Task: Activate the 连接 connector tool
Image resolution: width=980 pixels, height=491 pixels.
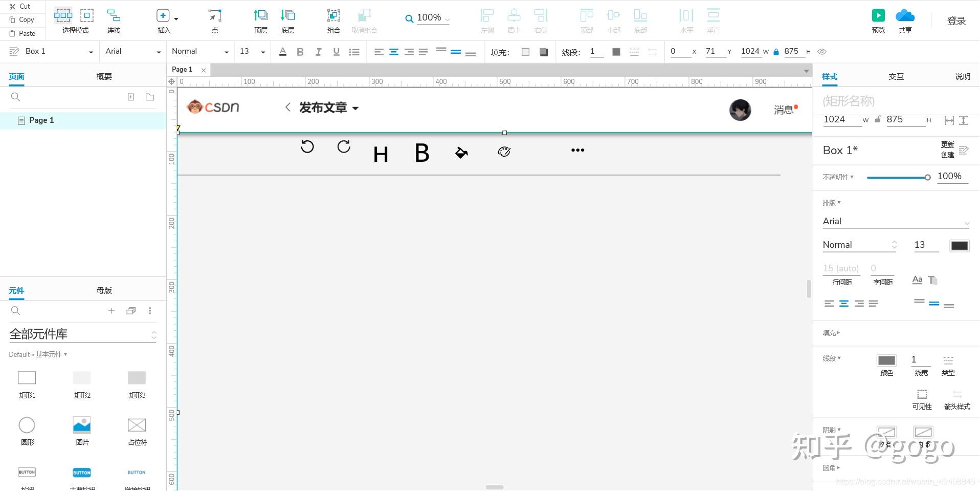Action: (114, 21)
